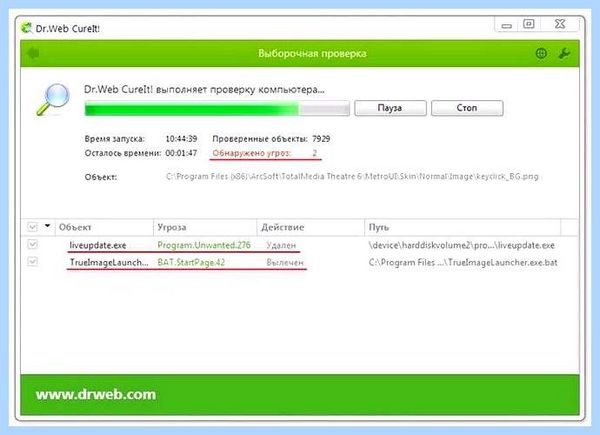Screen dimensions: 600x435
Task: Maximize the Dr.Web CureIt! window
Action: (529, 24)
